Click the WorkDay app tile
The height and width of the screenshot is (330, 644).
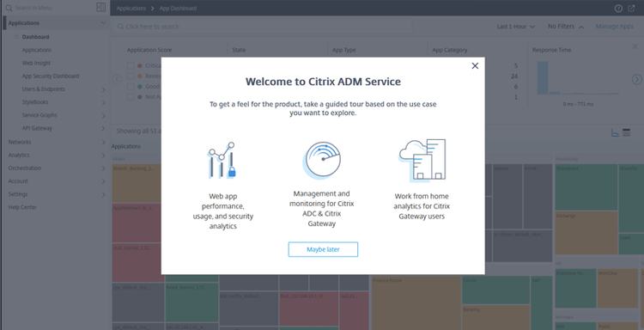tap(617, 289)
